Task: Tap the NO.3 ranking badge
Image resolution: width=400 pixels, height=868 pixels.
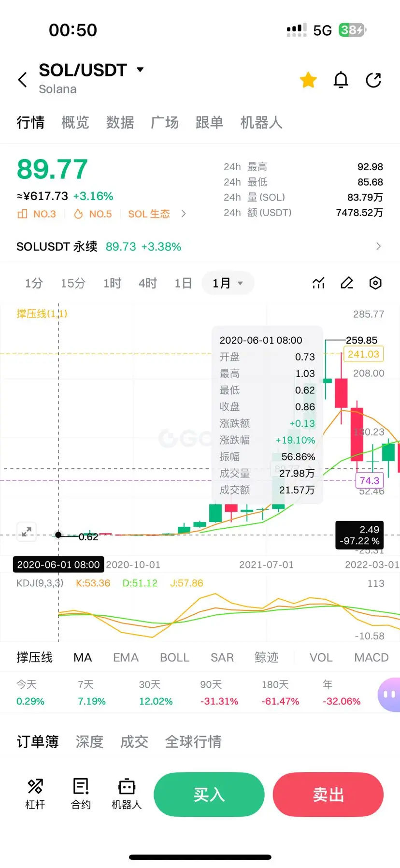Action: [x=37, y=214]
